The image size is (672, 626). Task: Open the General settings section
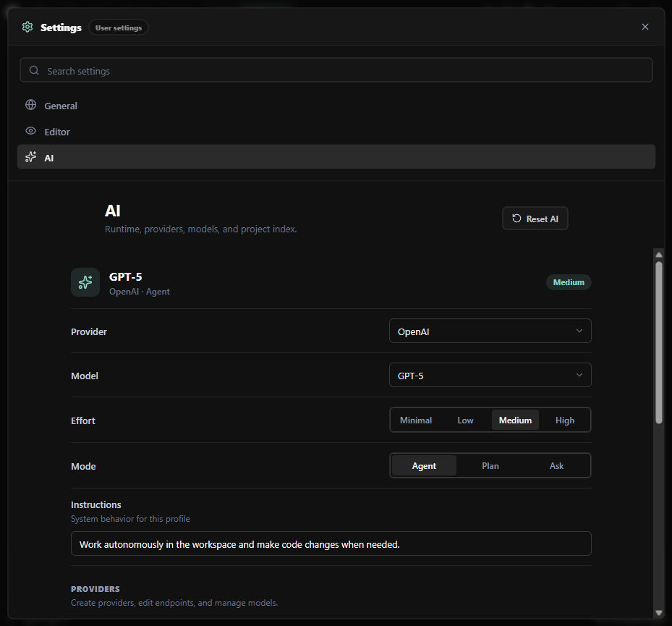click(x=336, y=106)
